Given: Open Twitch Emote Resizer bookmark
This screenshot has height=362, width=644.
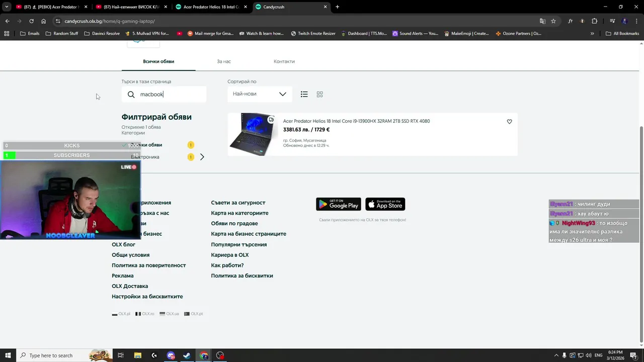Looking at the screenshot, I should click(x=313, y=33).
